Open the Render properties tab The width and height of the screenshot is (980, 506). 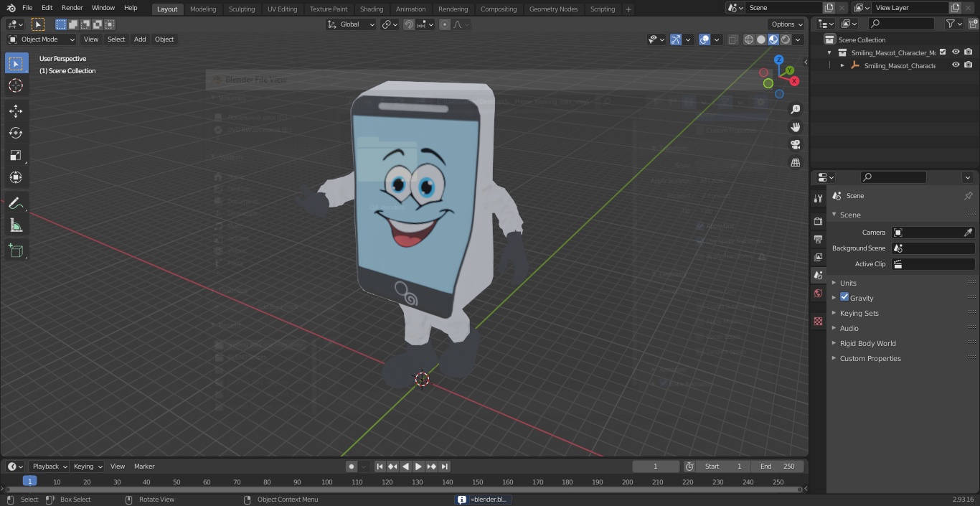[x=818, y=221]
